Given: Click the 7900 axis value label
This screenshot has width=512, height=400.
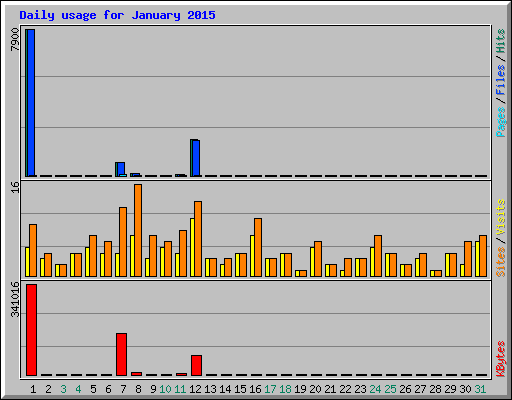Looking at the screenshot, I should coord(15,39).
